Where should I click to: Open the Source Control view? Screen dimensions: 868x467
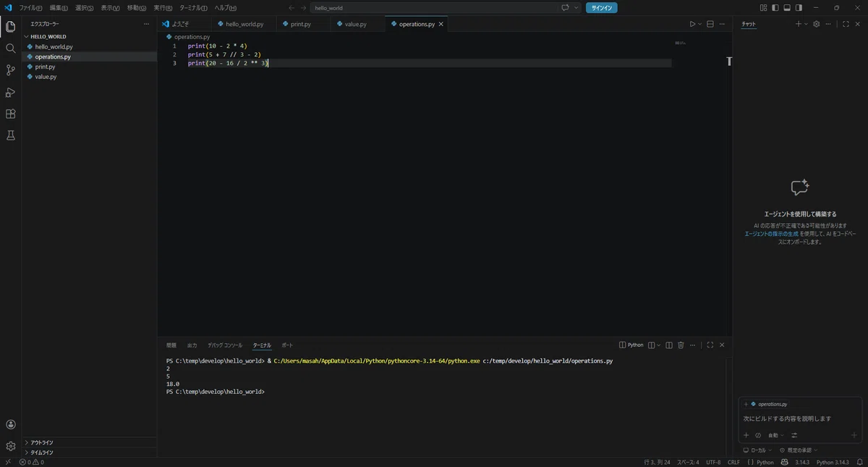pos(10,70)
